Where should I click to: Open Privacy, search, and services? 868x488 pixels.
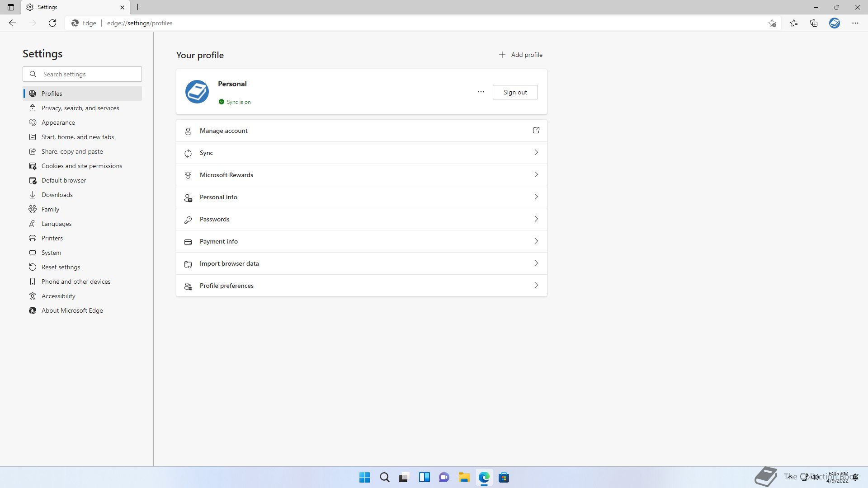point(82,108)
